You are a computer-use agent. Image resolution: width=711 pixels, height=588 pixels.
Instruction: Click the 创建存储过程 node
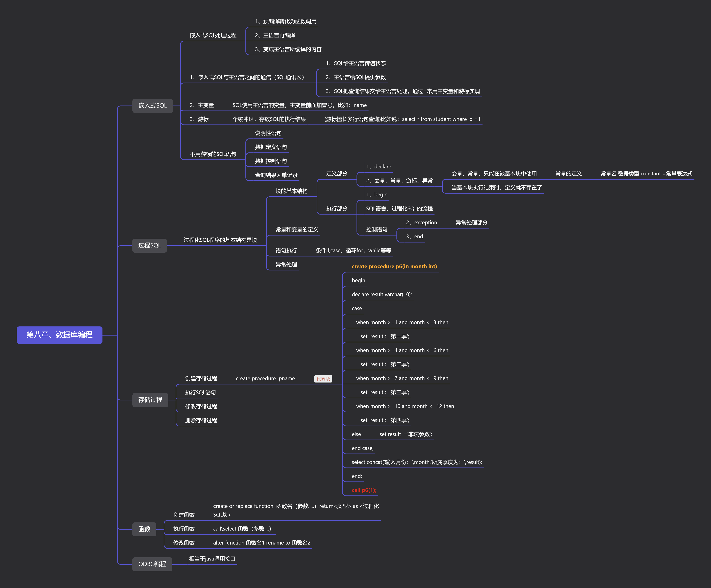coord(201,378)
